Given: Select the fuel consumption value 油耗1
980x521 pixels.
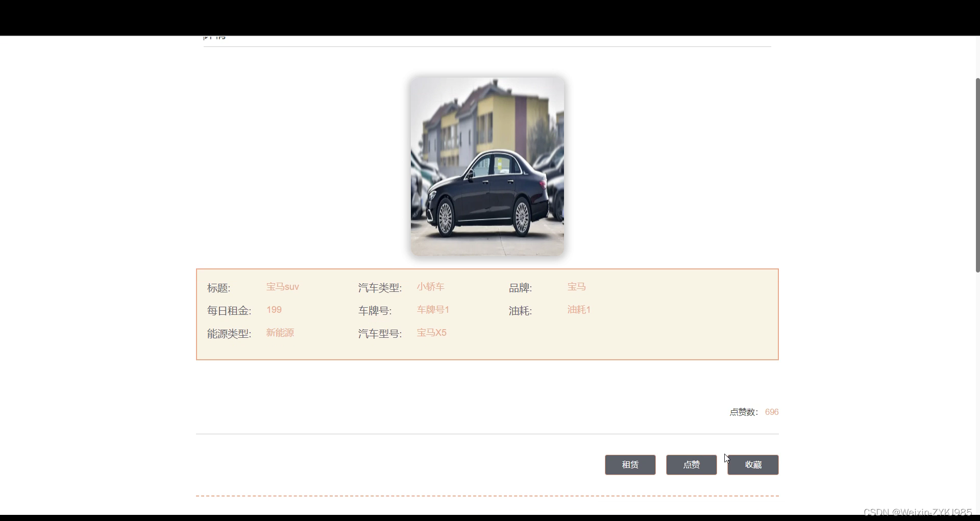Looking at the screenshot, I should coord(579,310).
